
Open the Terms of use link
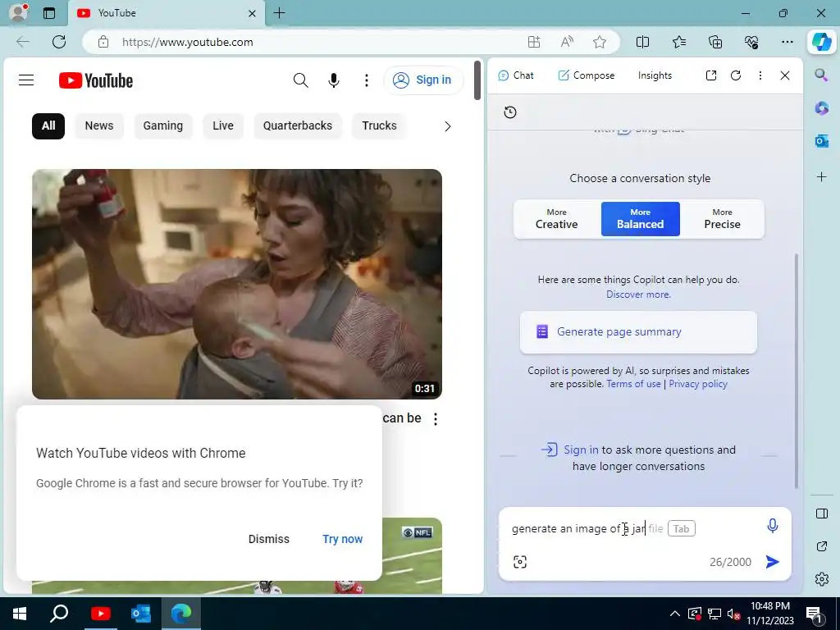633,384
